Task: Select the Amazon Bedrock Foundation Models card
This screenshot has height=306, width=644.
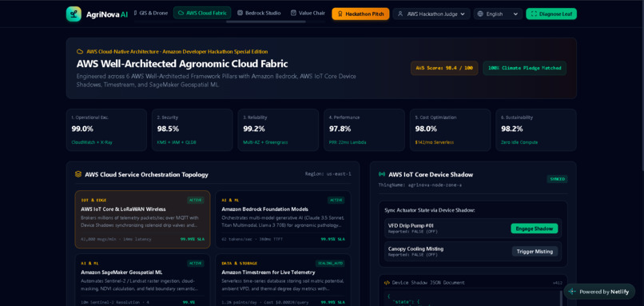Action: [283, 220]
